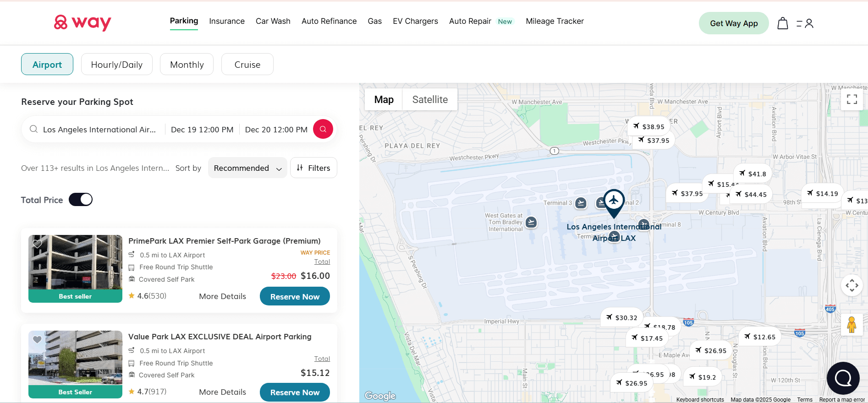The width and height of the screenshot is (868, 403).
Task: Select the $14.19 map price marker
Action: click(823, 193)
